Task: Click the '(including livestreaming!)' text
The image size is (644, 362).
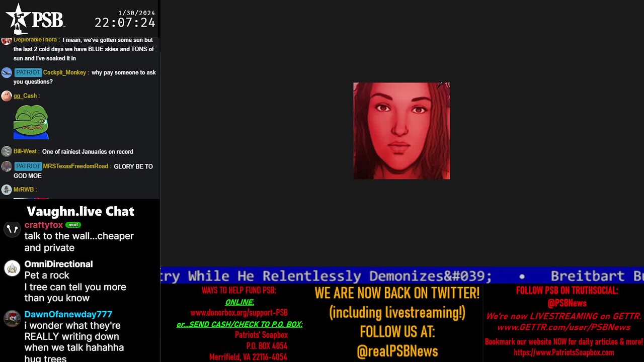Action: coord(397,313)
